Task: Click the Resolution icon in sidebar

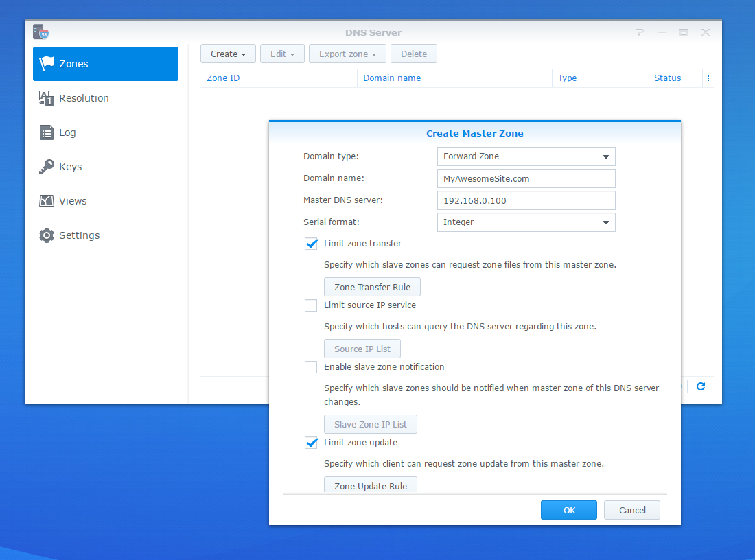Action: 47,98
